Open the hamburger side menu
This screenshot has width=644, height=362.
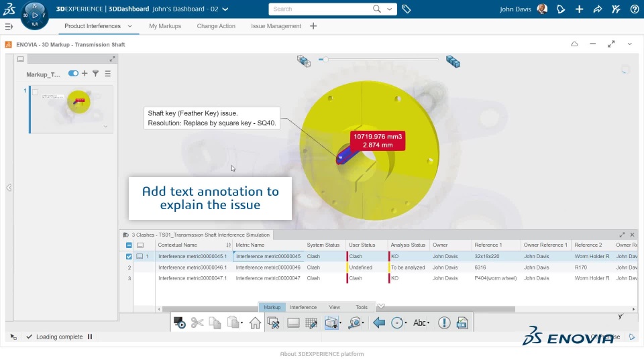(9, 27)
